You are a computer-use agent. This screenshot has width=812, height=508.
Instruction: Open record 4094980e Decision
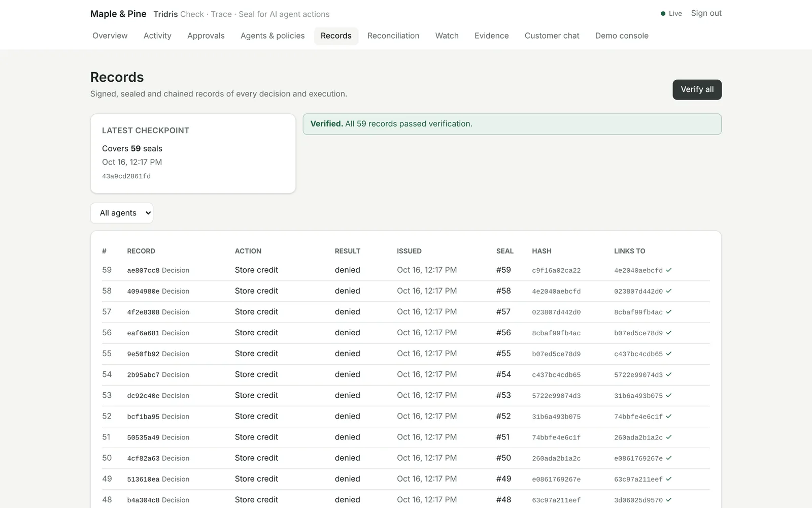pos(158,291)
